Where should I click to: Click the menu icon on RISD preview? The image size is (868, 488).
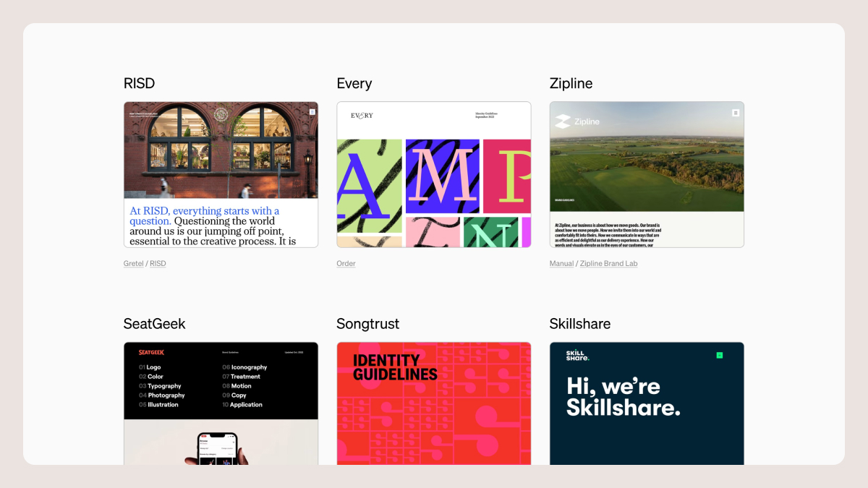(312, 112)
